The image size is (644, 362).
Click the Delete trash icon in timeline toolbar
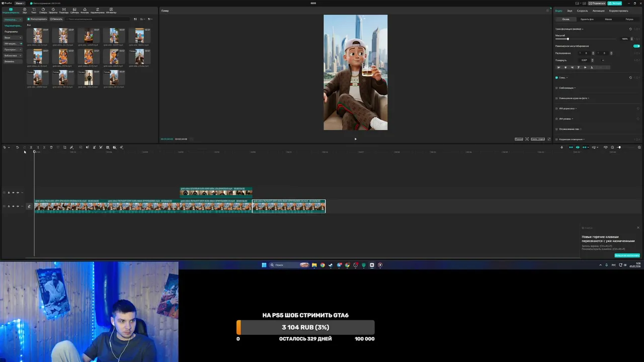coord(51,147)
